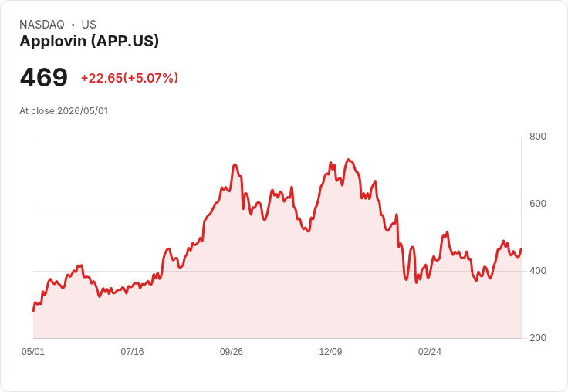Click the chart line's starting point at 05/01
This screenshot has height=392, width=568.
[x=34, y=310]
